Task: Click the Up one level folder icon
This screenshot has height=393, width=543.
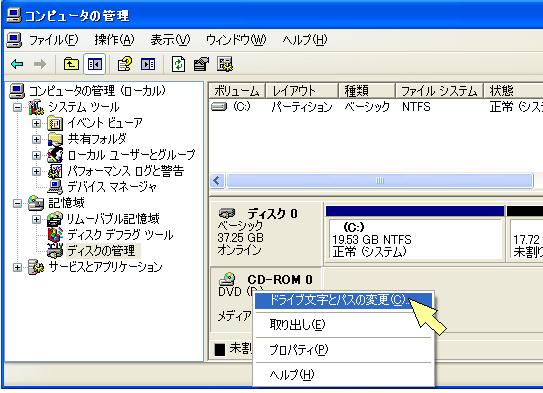Action: pos(71,64)
